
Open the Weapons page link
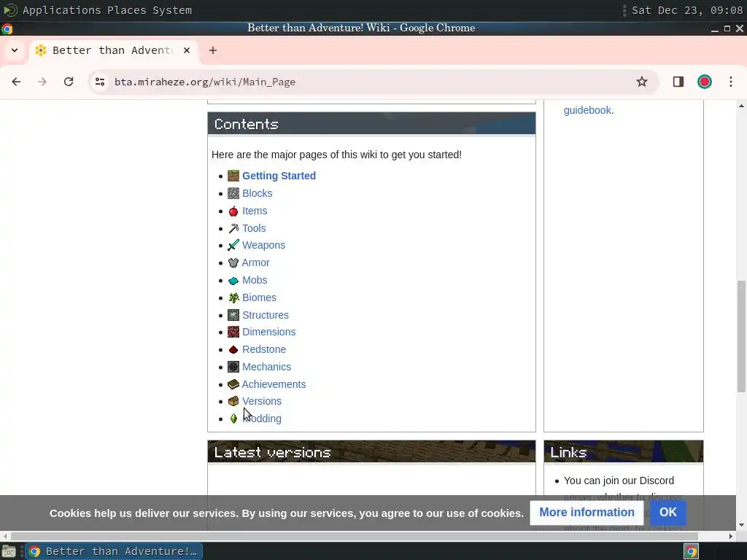tap(263, 245)
